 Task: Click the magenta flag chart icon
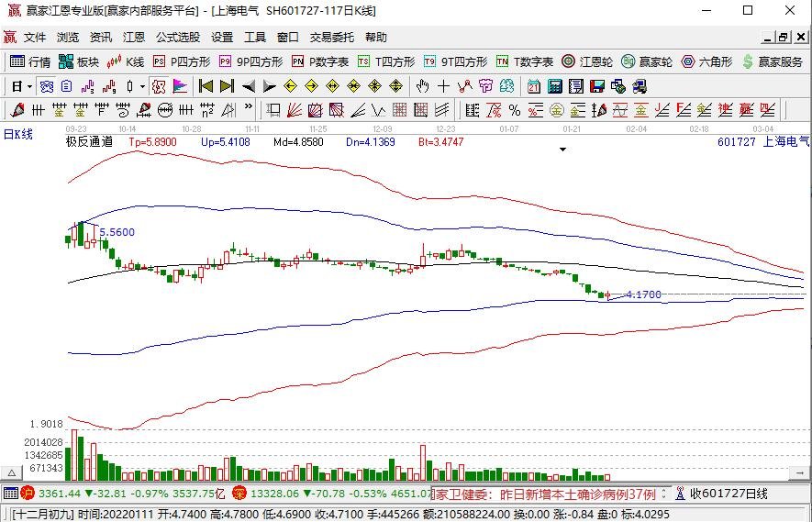(180, 86)
